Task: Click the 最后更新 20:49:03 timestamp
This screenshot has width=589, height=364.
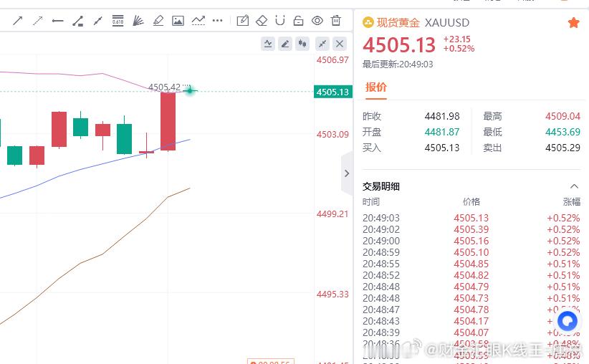Action: pyautogui.click(x=398, y=64)
